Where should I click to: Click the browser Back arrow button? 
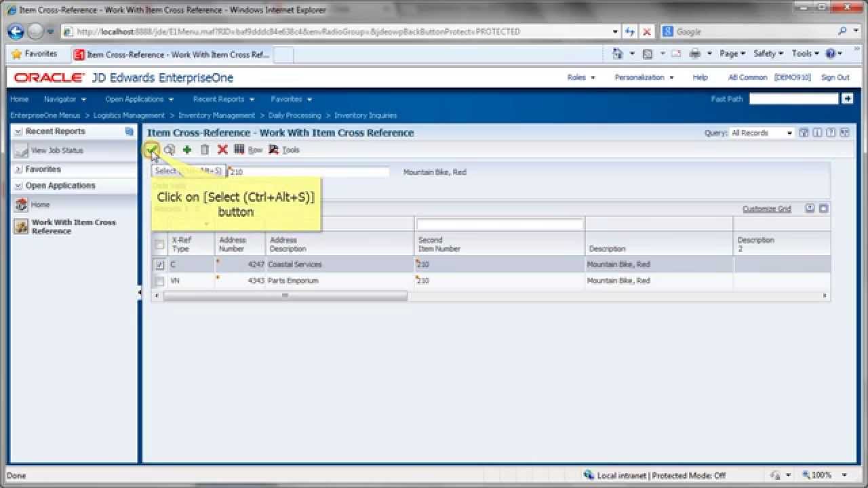pos(16,31)
